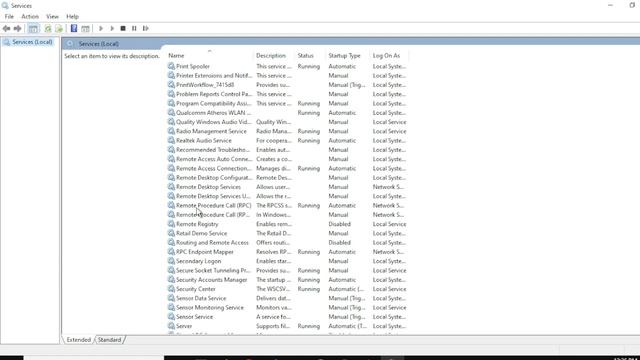
Task: Click the Restart Service icon
Action: [x=145, y=29]
